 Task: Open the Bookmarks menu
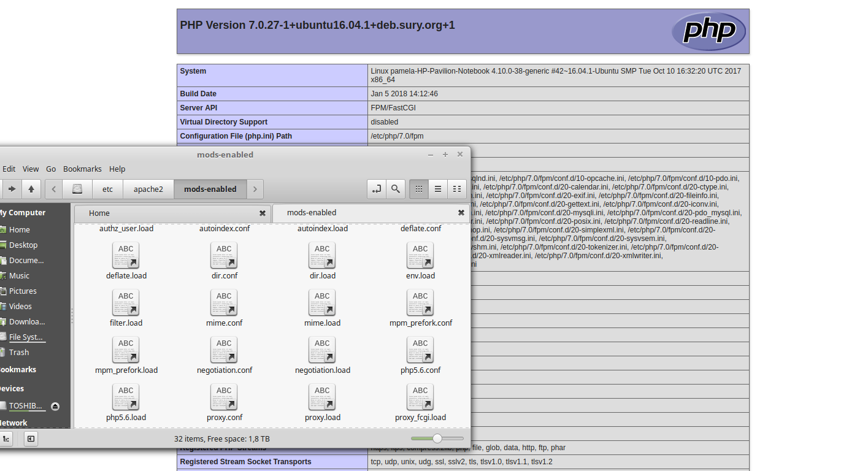pyautogui.click(x=82, y=169)
